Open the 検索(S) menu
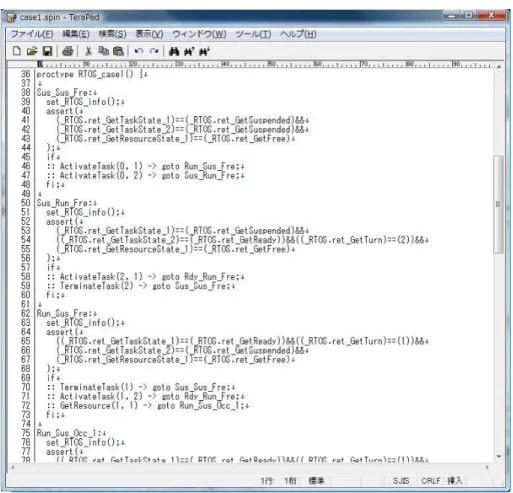513x493 pixels. coord(113,34)
